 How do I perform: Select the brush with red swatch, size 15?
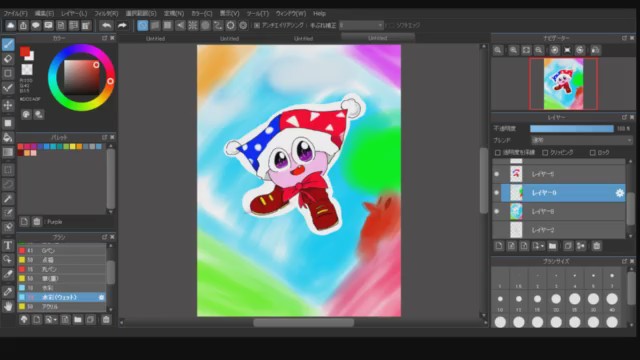[62, 269]
